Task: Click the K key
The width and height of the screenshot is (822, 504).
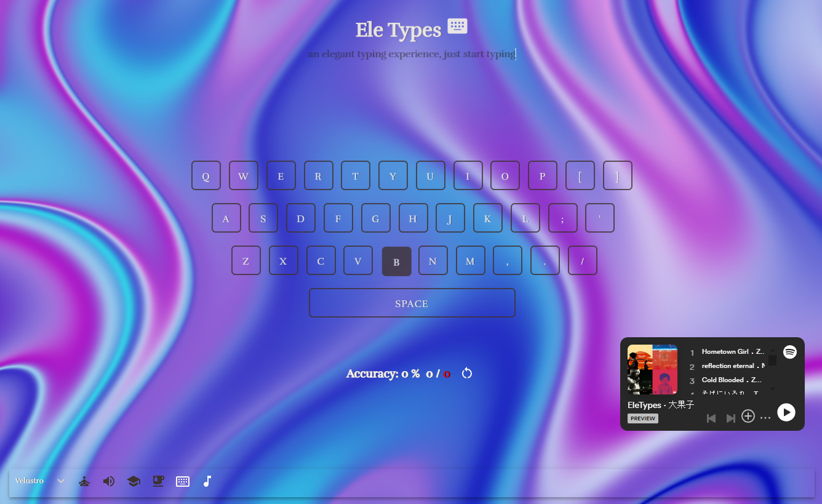Action: pos(487,218)
